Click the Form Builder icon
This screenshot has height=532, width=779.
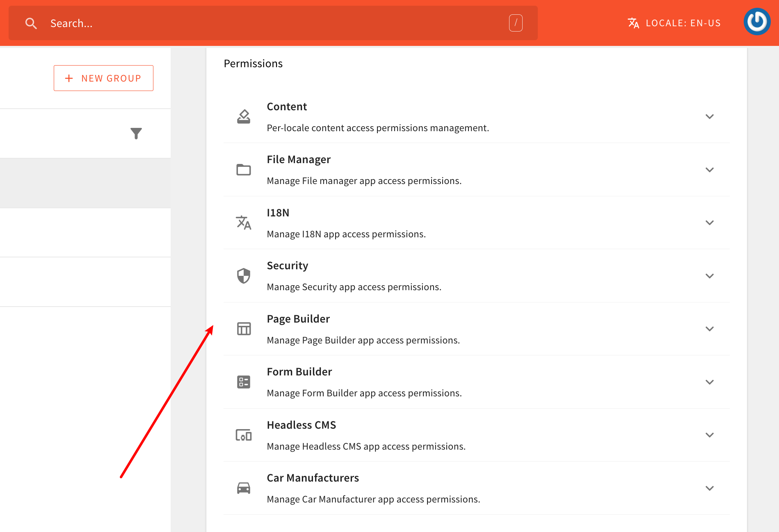coord(244,382)
